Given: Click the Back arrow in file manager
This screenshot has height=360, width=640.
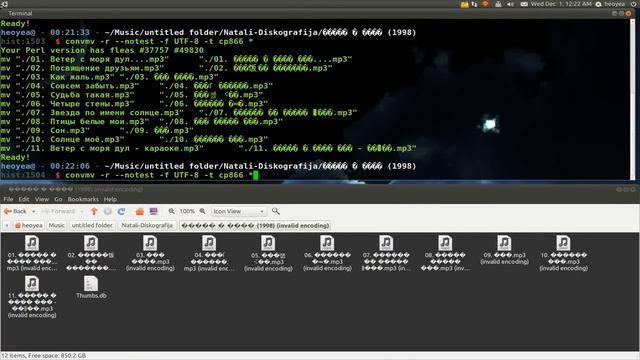Looking at the screenshot, I should [x=15, y=211].
